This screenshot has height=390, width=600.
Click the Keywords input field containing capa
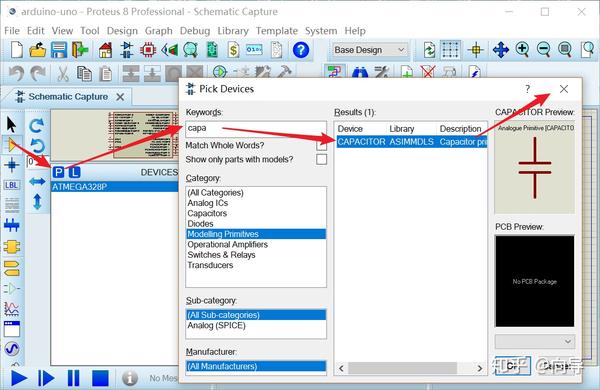click(256, 129)
